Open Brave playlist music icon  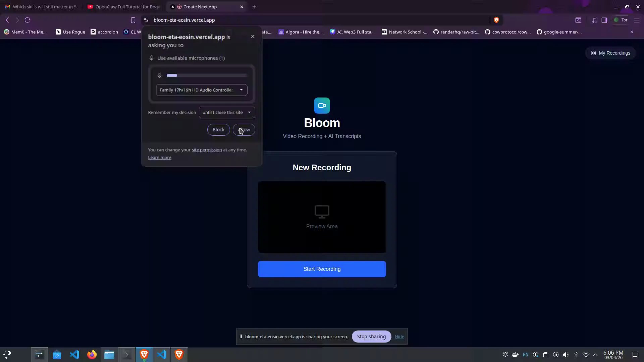594,20
